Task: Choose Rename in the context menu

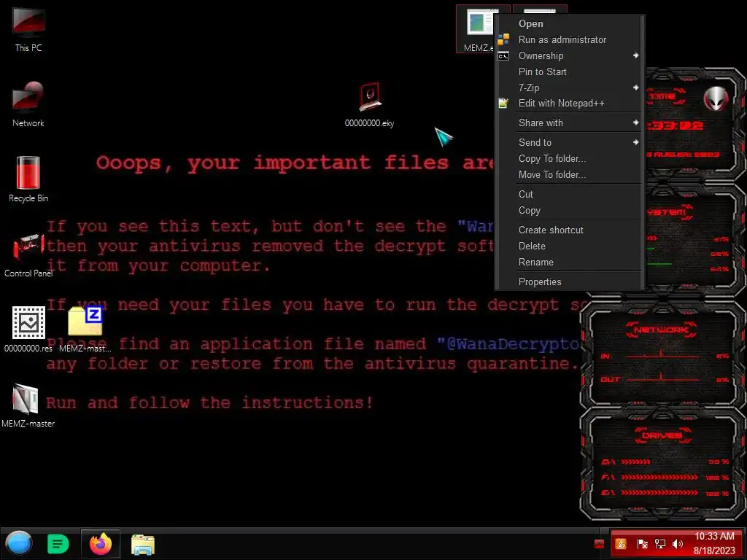Action: 569,262
